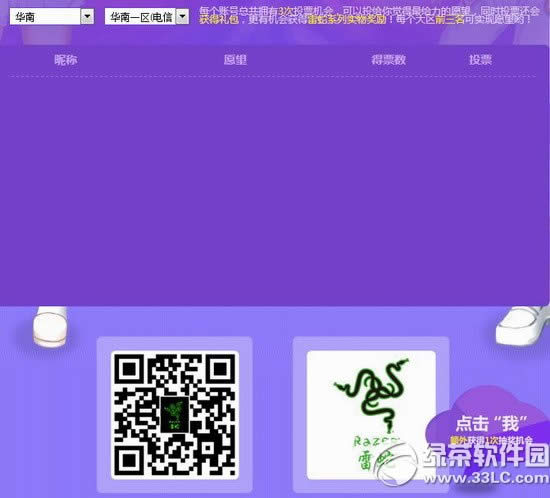Click the 投票 column header
Image resolution: width=550 pixels, height=498 pixels.
pos(480,60)
